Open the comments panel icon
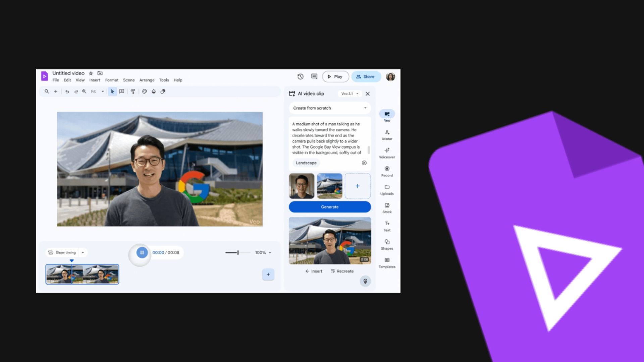The image size is (644, 362). (314, 76)
